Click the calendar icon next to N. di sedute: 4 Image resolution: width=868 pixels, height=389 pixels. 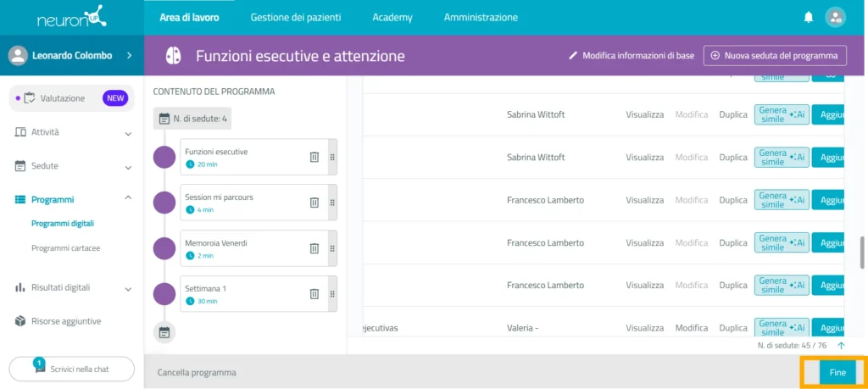click(164, 119)
